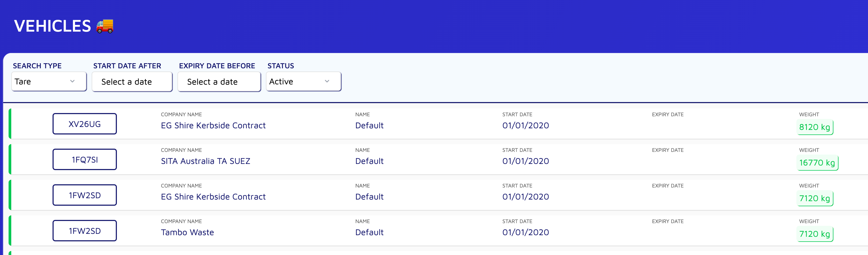Click the 1FW2SD plate for Tambo Waste
Viewport: 868px width, 255px height.
pos(85,231)
